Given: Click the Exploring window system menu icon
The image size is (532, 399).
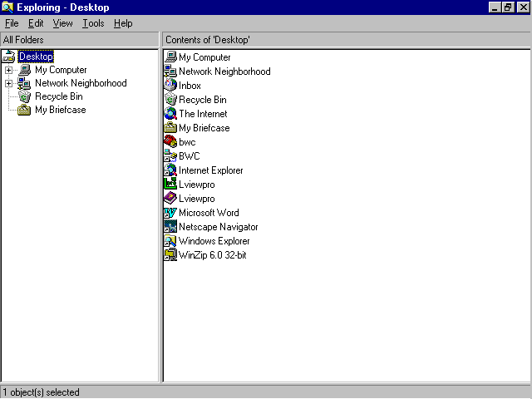Looking at the screenshot, I should click(x=7, y=7).
